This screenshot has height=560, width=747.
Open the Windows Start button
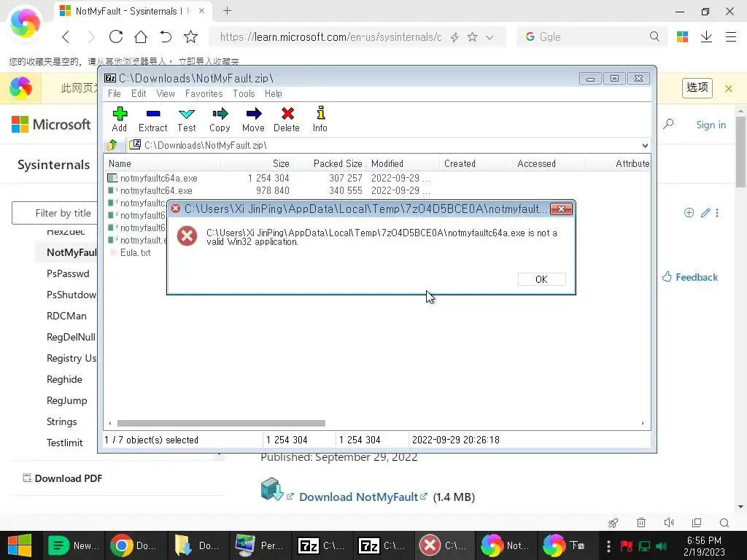20,545
